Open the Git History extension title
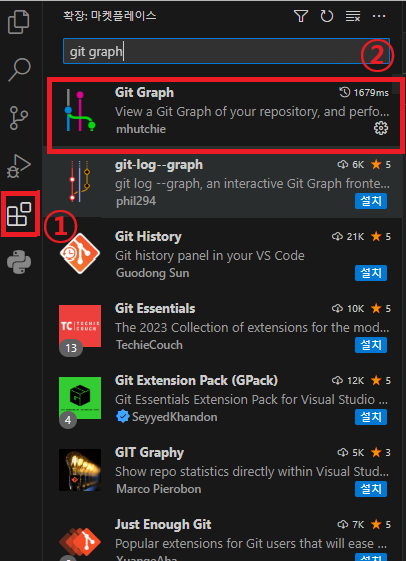The image size is (406, 561). tap(148, 236)
